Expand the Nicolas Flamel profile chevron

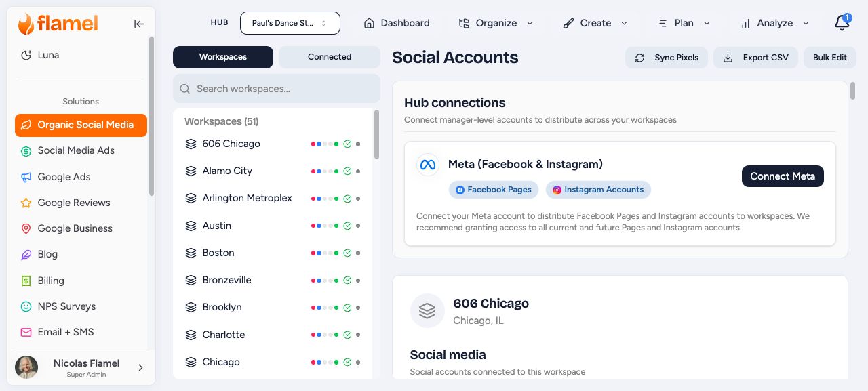tap(140, 367)
